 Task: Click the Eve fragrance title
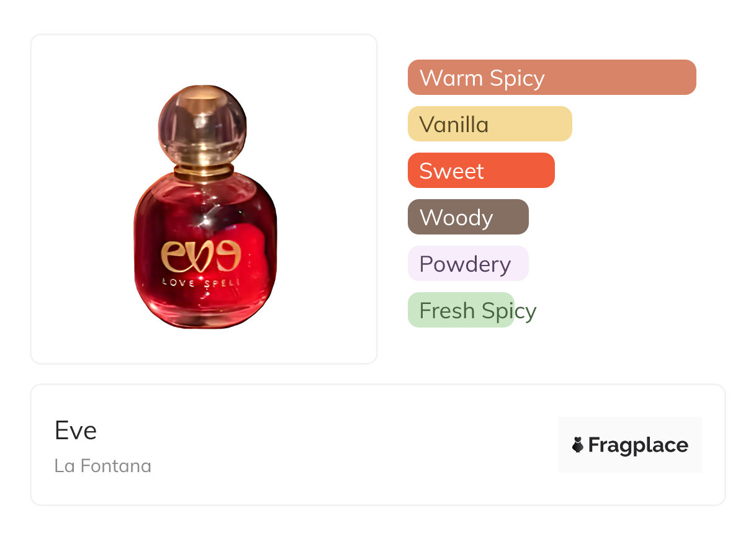[76, 430]
